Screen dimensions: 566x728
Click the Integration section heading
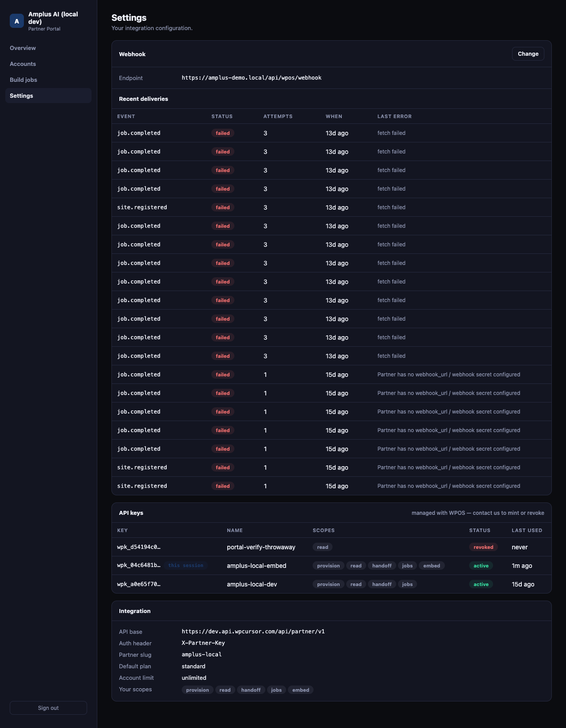(x=135, y=611)
